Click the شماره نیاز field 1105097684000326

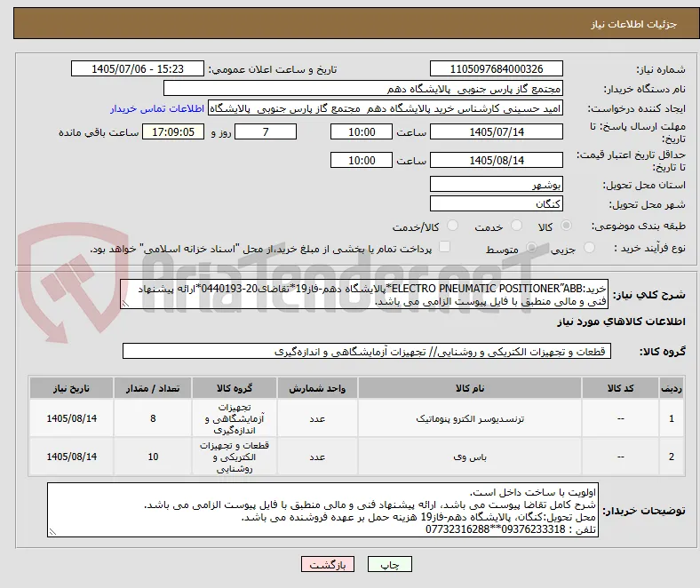[x=497, y=68]
